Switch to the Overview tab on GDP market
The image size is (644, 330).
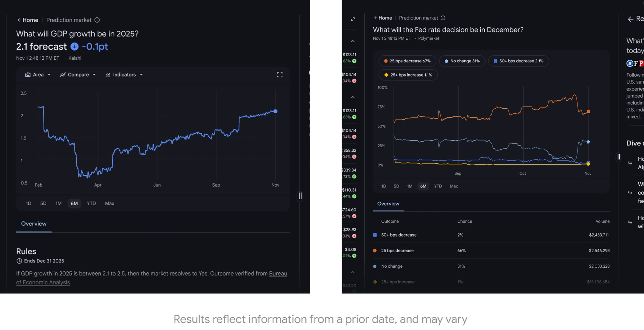pyautogui.click(x=34, y=224)
